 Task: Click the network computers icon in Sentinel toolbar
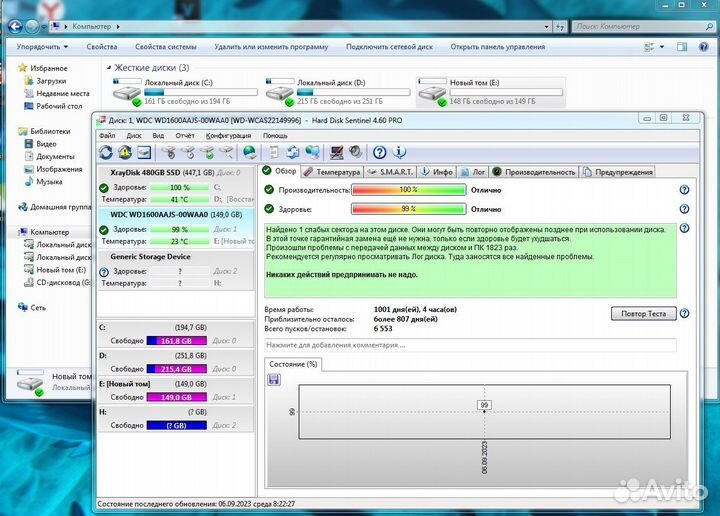pos(313,152)
